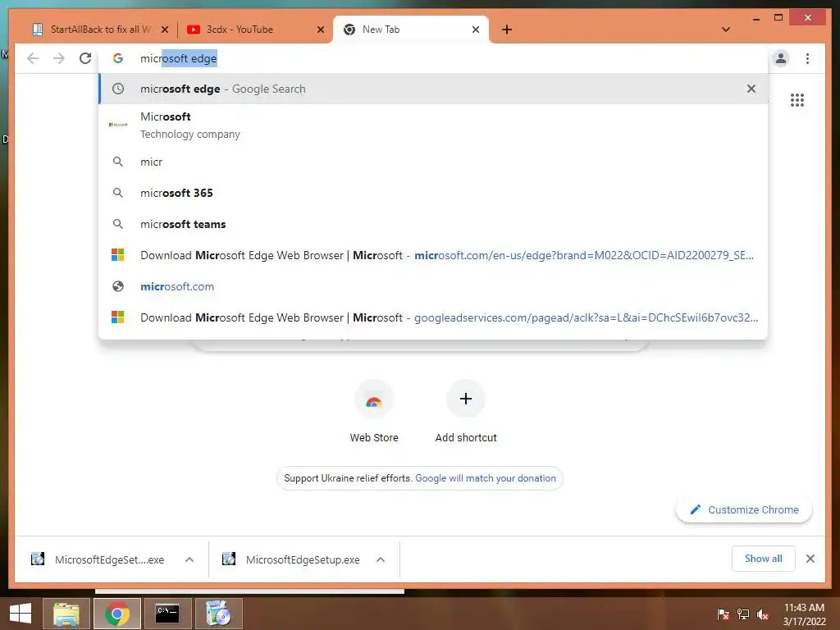Select the microsoft teams suggestion
The image size is (840, 630).
click(x=433, y=224)
